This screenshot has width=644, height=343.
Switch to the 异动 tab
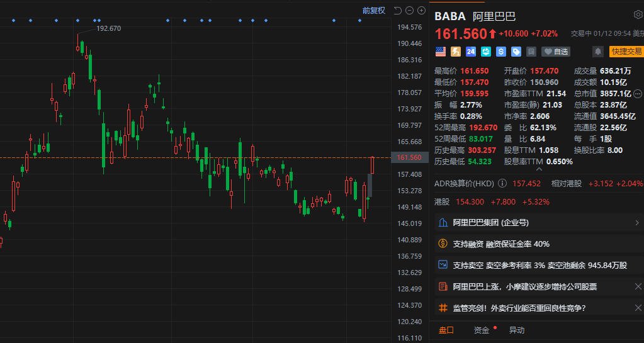(517, 330)
